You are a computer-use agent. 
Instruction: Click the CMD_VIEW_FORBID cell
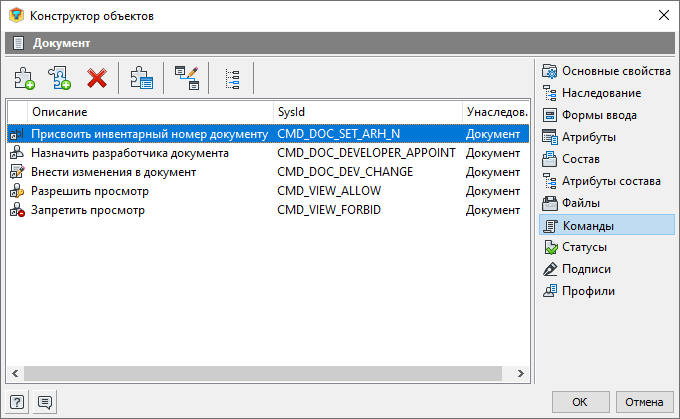coord(329,210)
